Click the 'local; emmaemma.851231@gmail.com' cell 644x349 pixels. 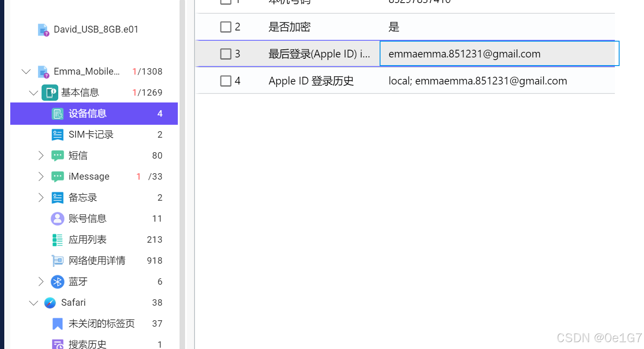click(x=478, y=81)
